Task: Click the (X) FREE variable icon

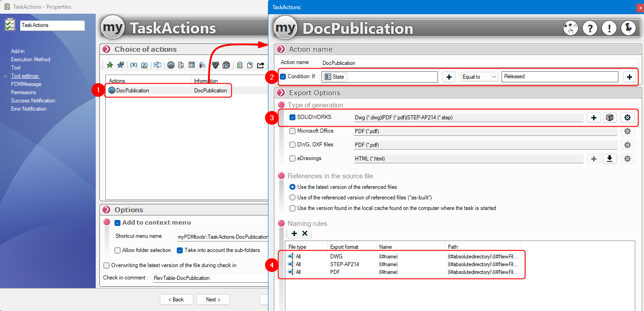Action: (x=144, y=65)
